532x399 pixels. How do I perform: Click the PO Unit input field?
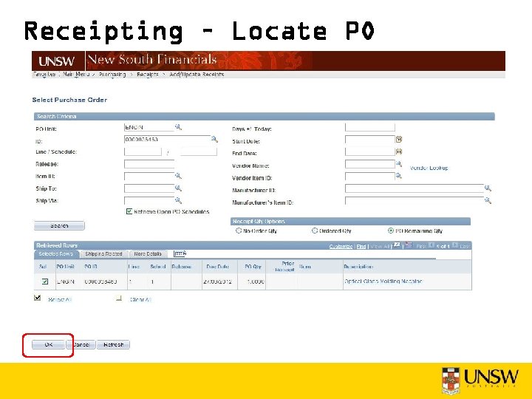149,127
